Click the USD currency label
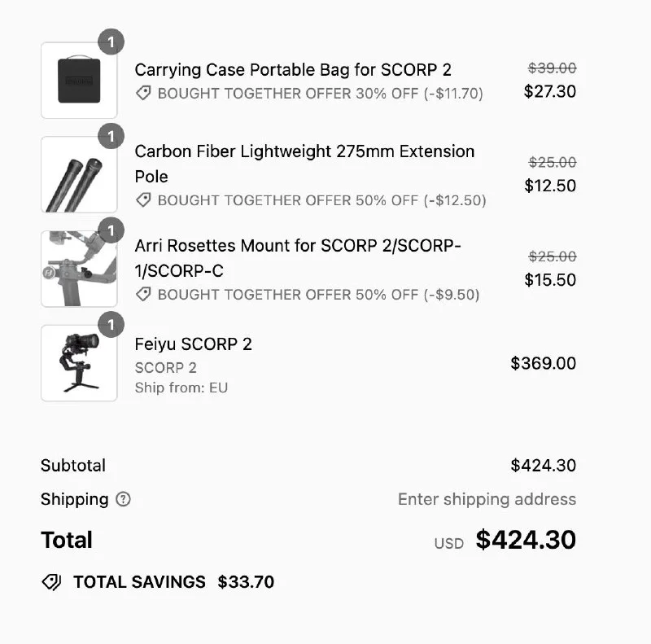 (x=448, y=543)
